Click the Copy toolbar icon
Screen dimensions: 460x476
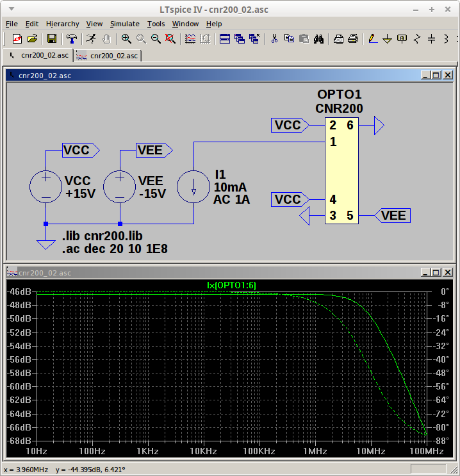[289, 39]
